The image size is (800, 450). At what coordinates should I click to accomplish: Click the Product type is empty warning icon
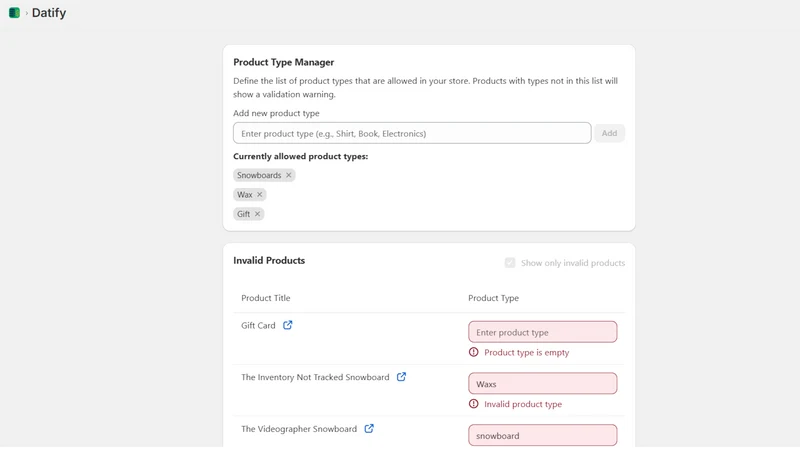coord(473,352)
